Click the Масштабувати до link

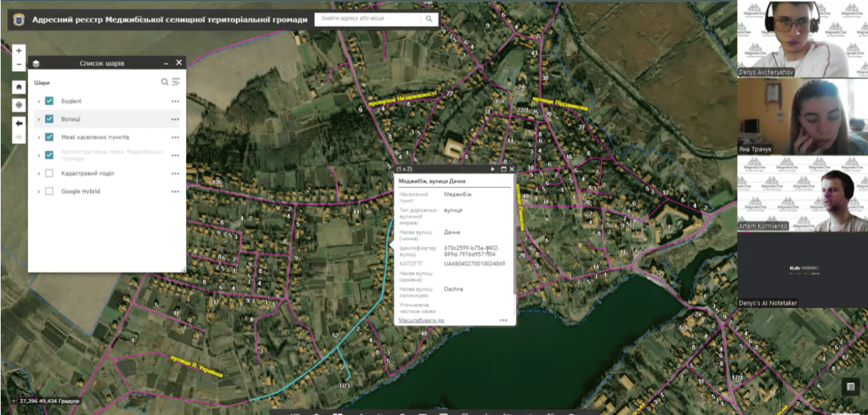(421, 320)
